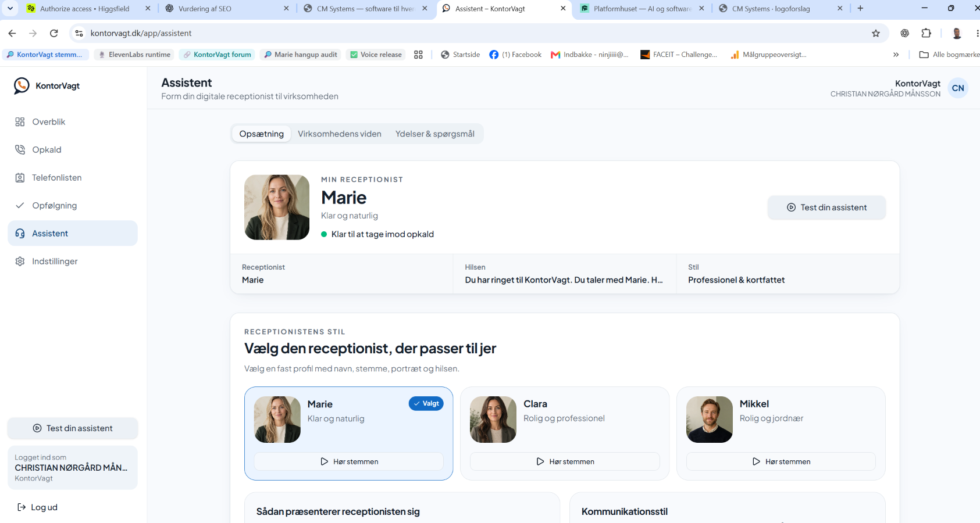The width and height of the screenshot is (980, 523).
Task: Click the Hilsen greeting text
Action: pyautogui.click(x=564, y=280)
